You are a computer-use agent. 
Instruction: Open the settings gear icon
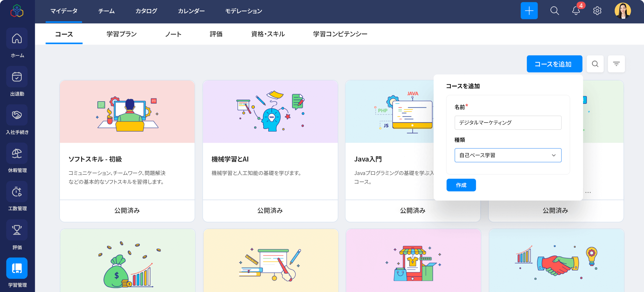coord(597,11)
